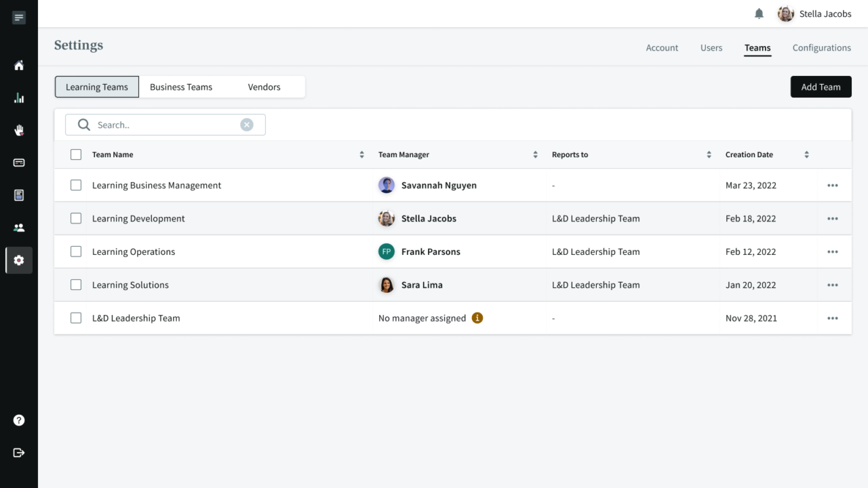868x488 pixels.
Task: Open more options for Learning Operations row
Action: [x=832, y=251]
